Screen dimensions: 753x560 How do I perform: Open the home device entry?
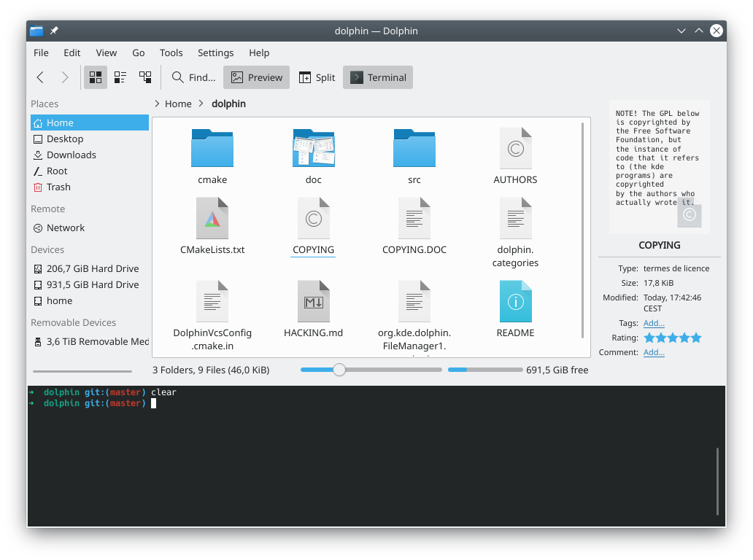[x=90, y=301]
